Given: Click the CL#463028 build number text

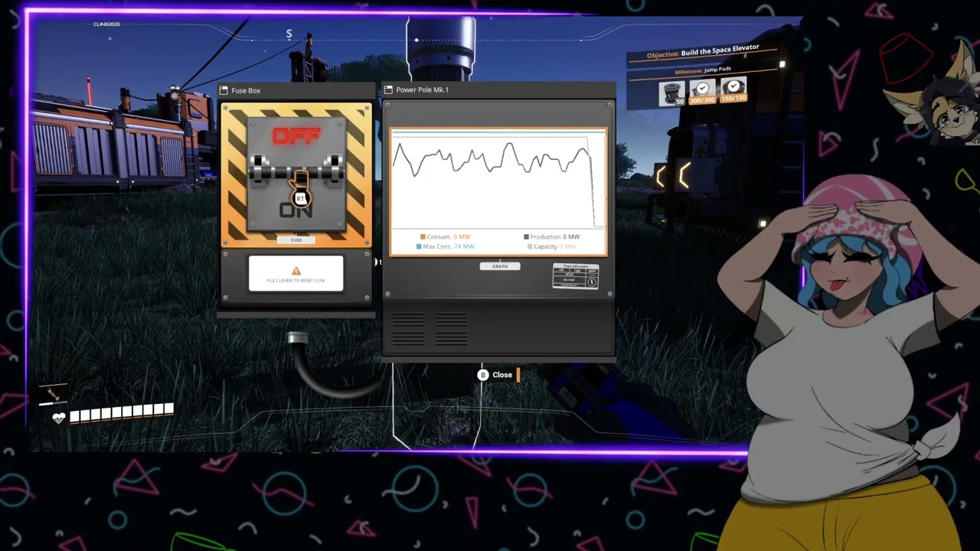Looking at the screenshot, I should tap(106, 24).
